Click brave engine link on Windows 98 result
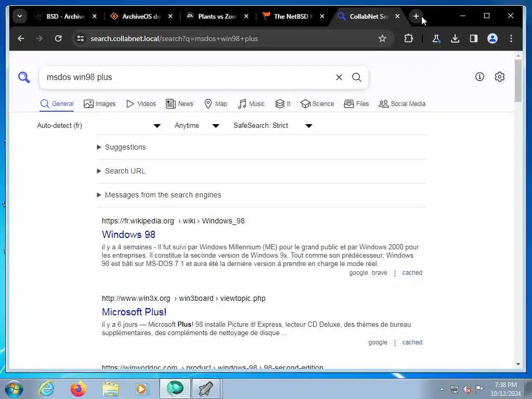 tap(379, 273)
